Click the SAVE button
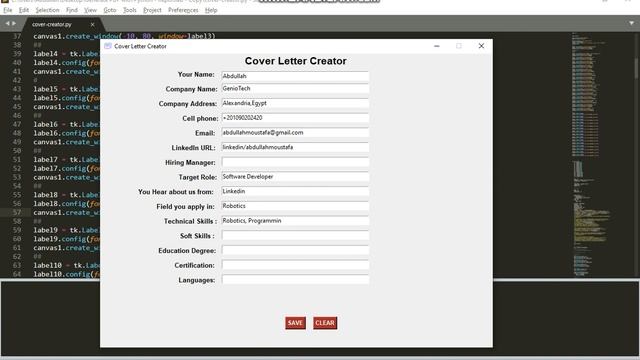This screenshot has width=640, height=360. coord(295,323)
